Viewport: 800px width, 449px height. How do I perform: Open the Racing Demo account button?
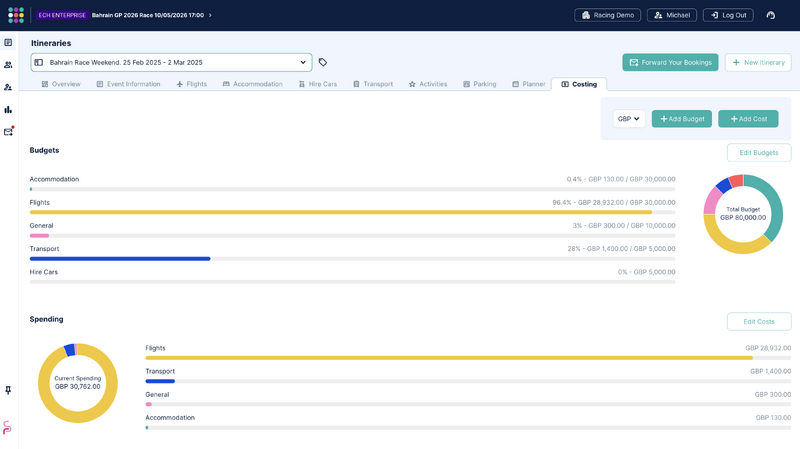pyautogui.click(x=607, y=15)
